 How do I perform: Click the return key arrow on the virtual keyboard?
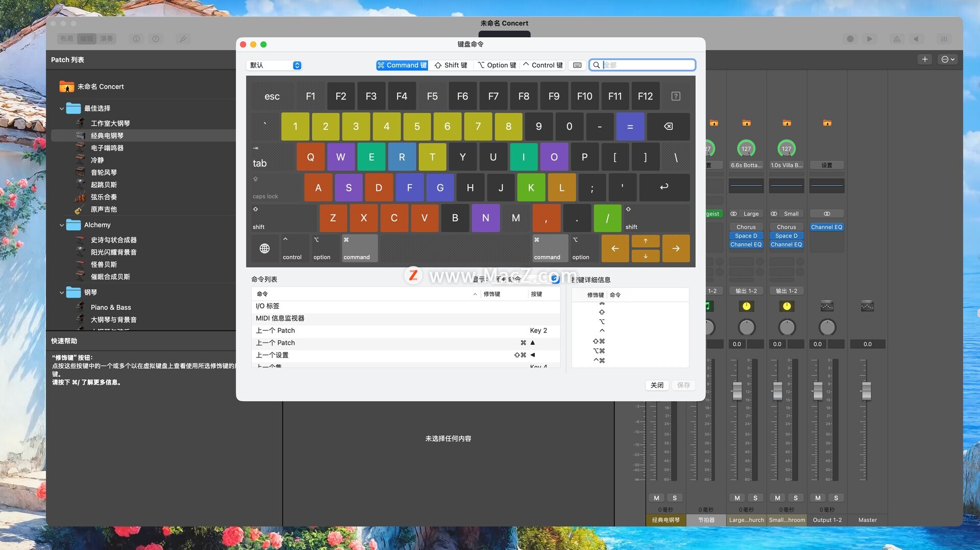[664, 187]
